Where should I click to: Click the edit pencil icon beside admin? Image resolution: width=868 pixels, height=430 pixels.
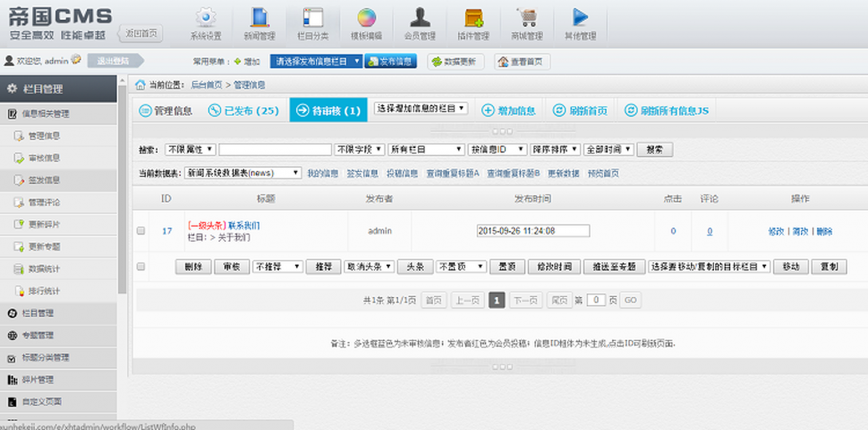76,60
